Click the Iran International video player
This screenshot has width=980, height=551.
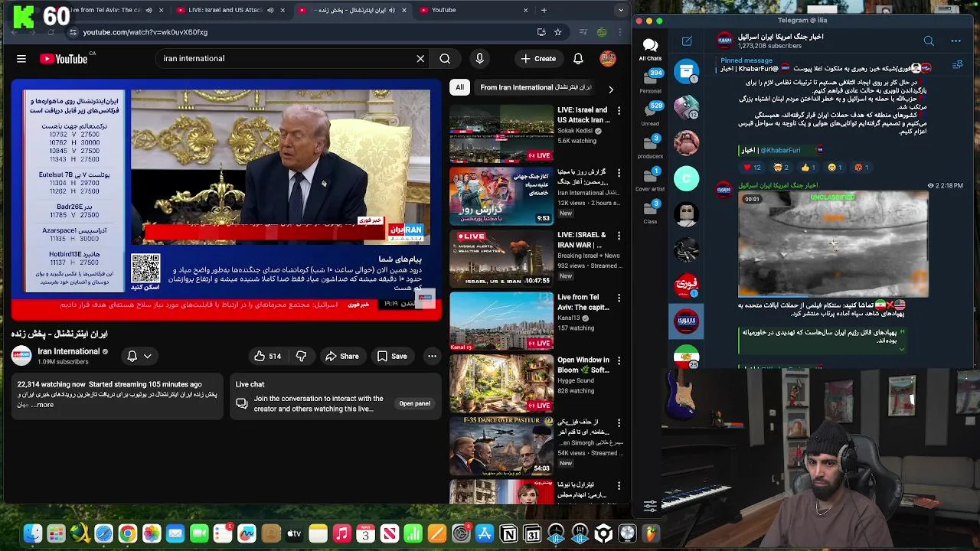click(x=226, y=199)
